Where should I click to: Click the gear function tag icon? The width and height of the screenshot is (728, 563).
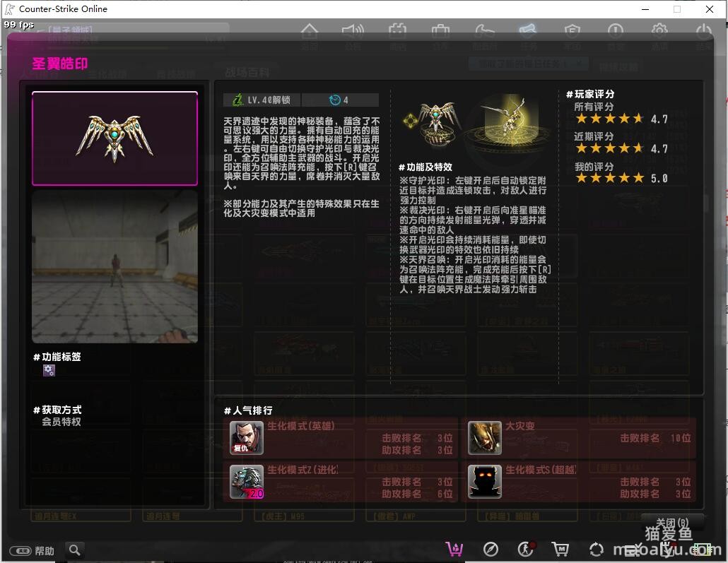pos(49,370)
